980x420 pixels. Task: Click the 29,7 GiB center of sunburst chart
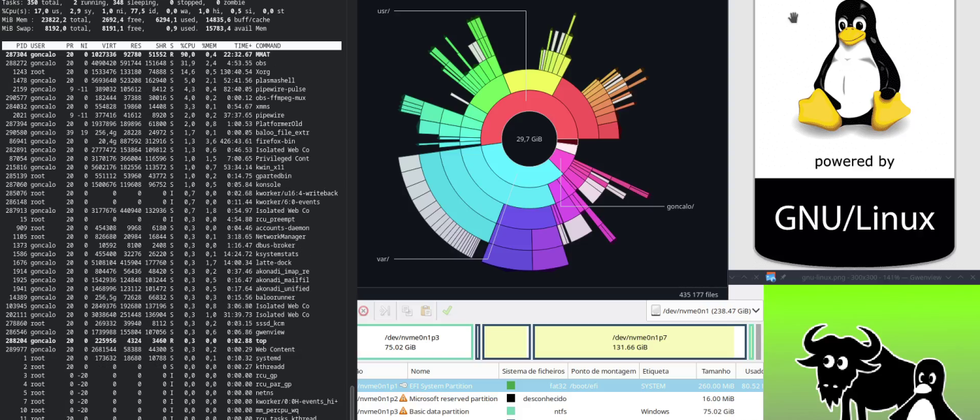point(528,139)
